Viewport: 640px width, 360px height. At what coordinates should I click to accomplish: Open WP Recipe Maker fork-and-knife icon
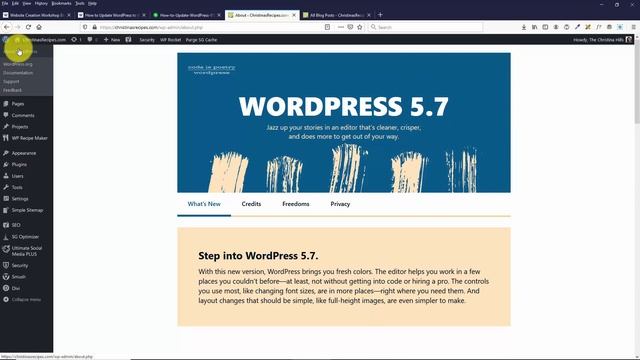coord(6,138)
